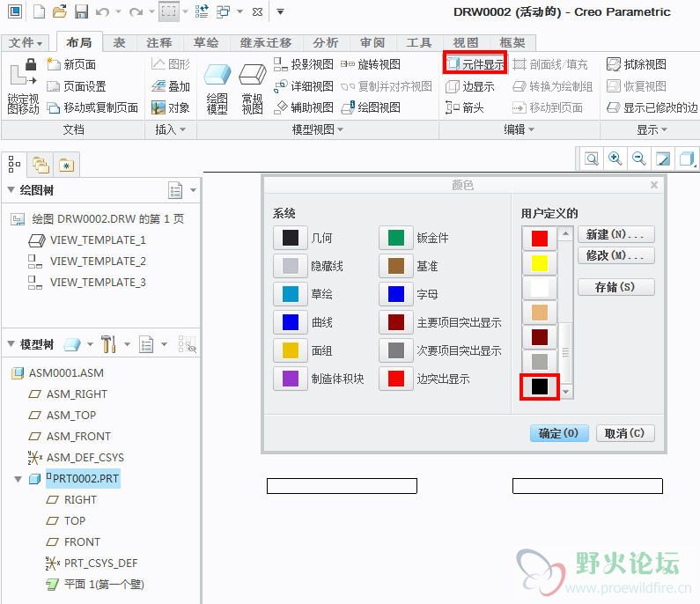Switch to favorites navigator tab

66,165
